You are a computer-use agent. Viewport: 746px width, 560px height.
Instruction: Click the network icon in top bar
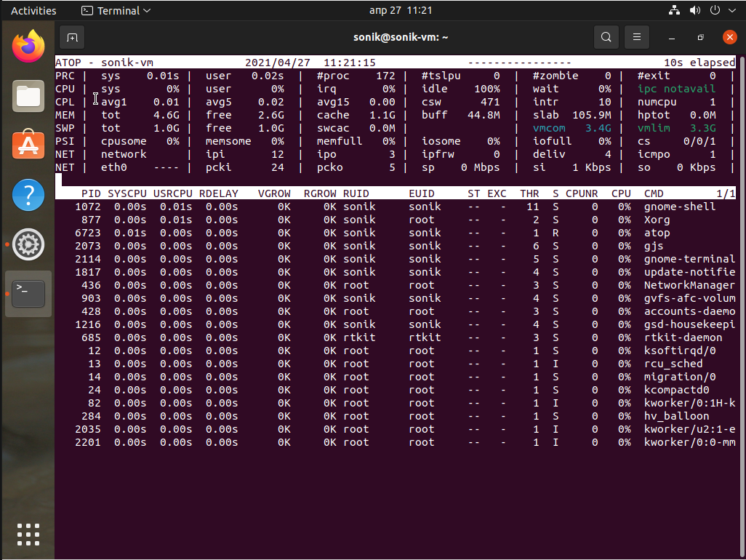click(x=674, y=11)
